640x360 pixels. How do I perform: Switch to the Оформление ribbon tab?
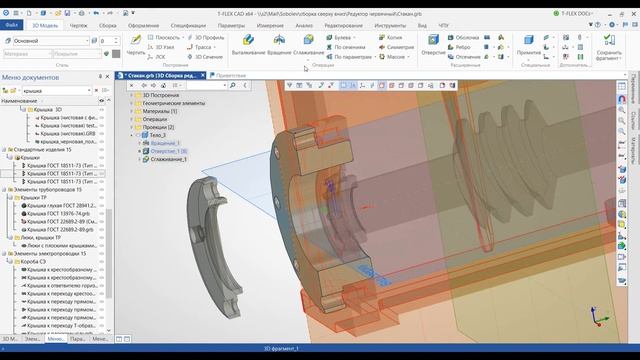click(144, 25)
